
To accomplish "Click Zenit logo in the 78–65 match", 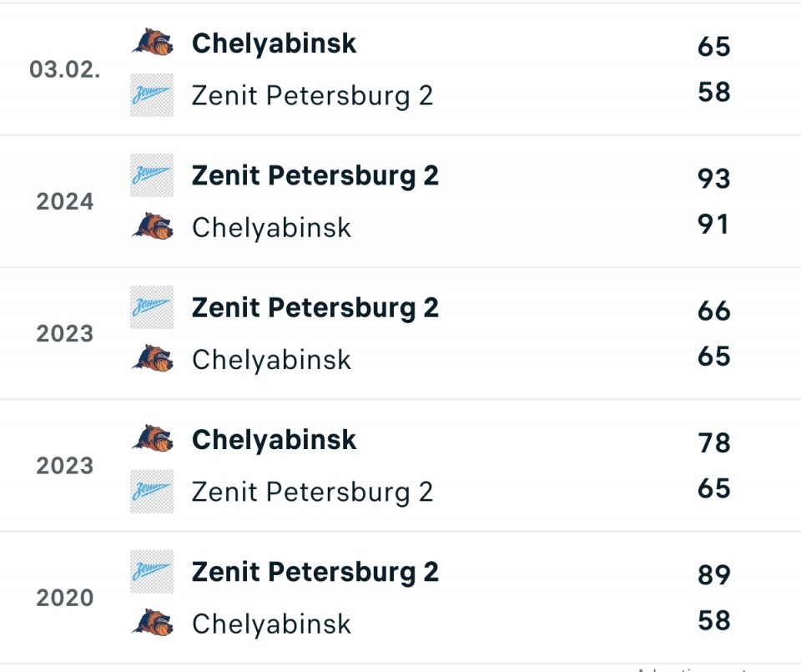I will (x=152, y=491).
